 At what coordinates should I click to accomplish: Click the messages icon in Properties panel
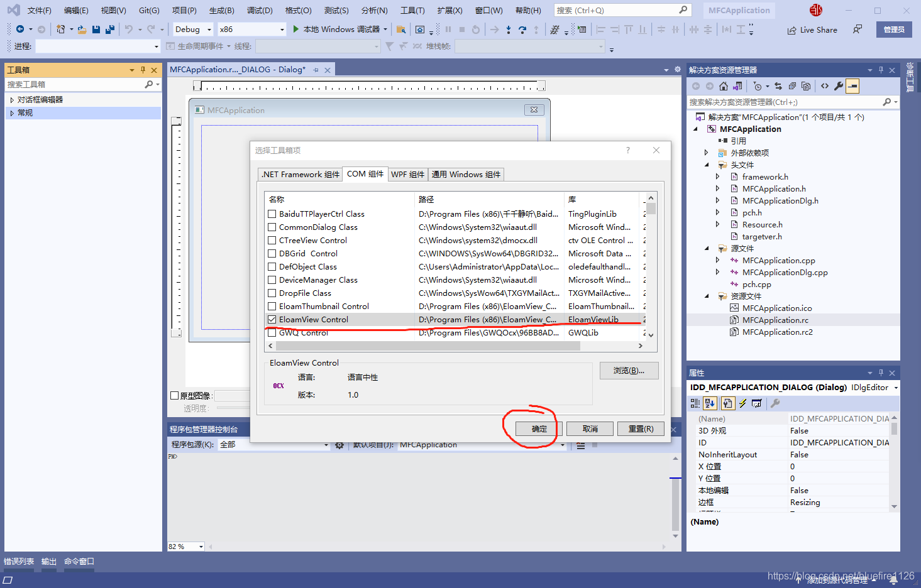point(756,403)
